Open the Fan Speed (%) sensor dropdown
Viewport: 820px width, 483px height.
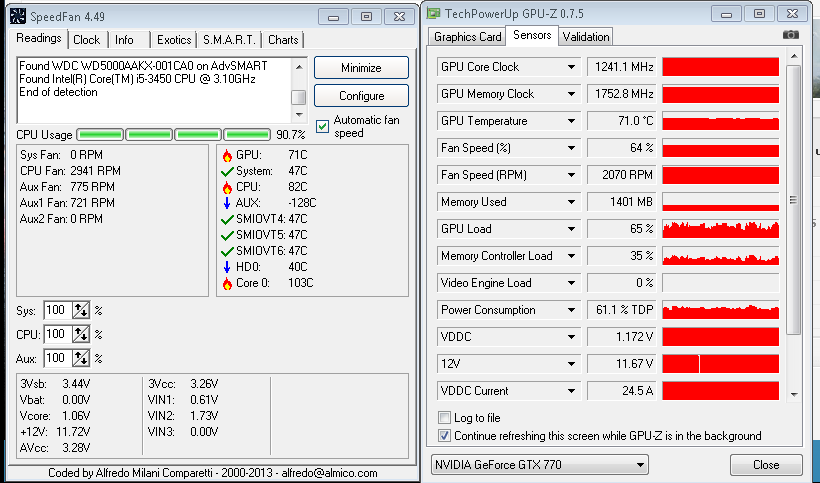(x=571, y=148)
